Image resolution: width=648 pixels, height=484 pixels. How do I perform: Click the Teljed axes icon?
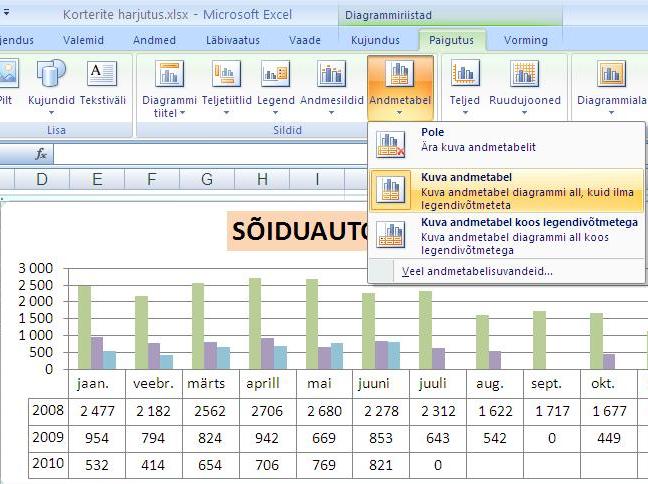point(465,73)
